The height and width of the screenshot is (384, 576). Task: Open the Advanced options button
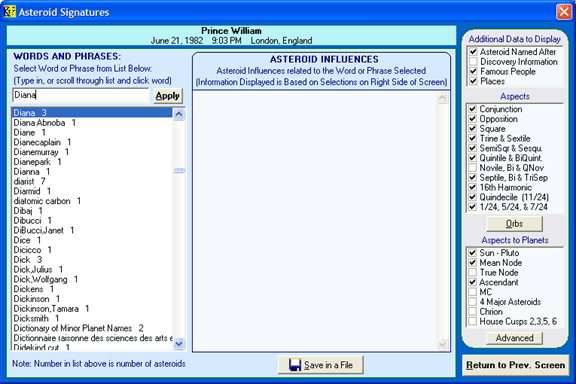coord(514,338)
